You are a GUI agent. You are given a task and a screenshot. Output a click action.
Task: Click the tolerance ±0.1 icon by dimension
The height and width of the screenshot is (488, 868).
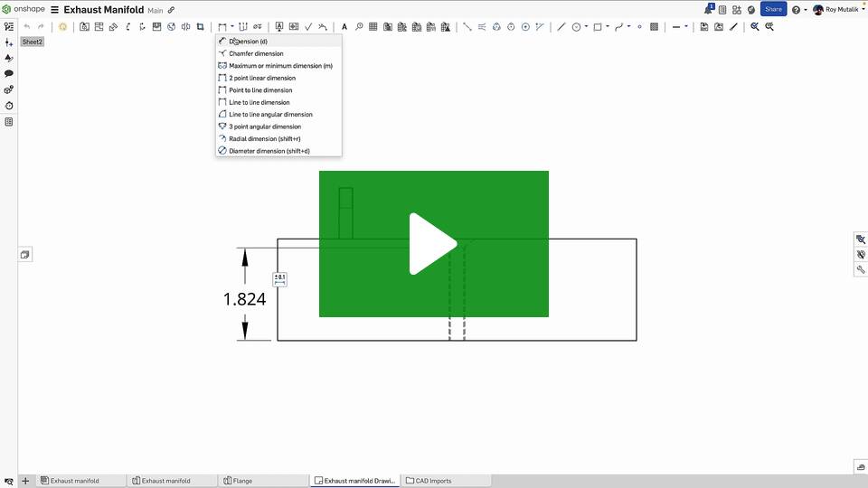(x=279, y=279)
